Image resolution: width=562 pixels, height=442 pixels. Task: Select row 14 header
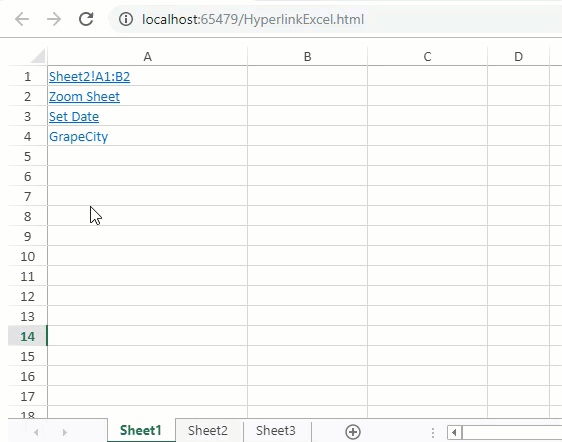28,336
